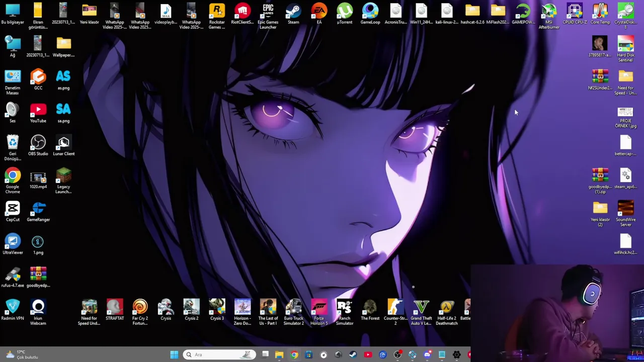Open rufus-4.7.exe desktop icon

pos(13,278)
